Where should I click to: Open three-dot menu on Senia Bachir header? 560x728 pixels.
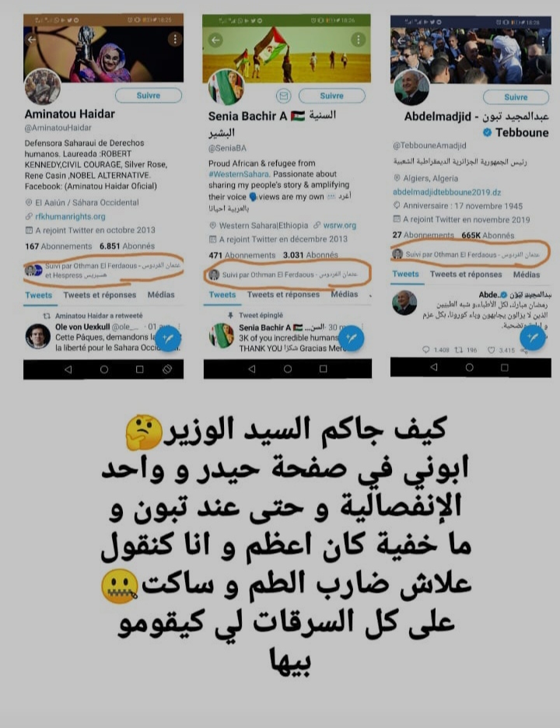click(x=358, y=40)
